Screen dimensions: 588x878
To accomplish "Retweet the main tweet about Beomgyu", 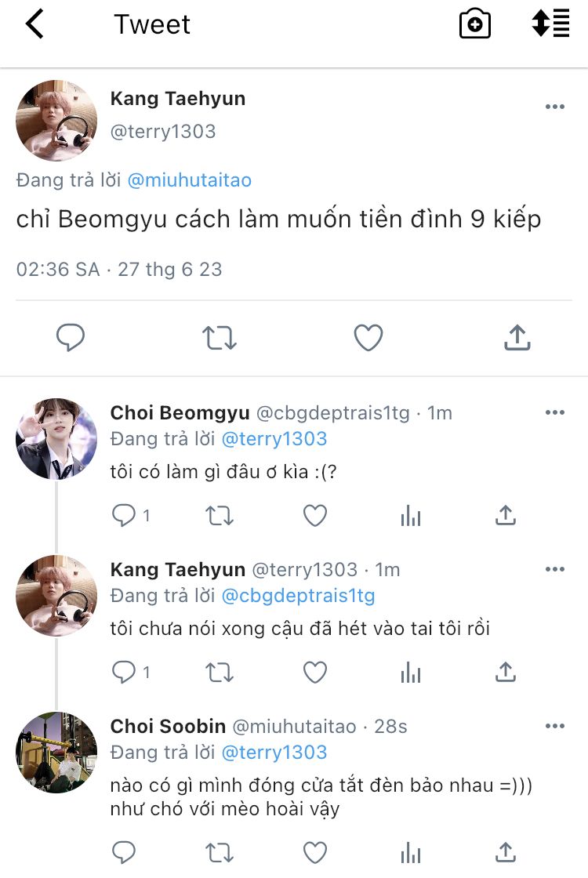I will point(220,338).
